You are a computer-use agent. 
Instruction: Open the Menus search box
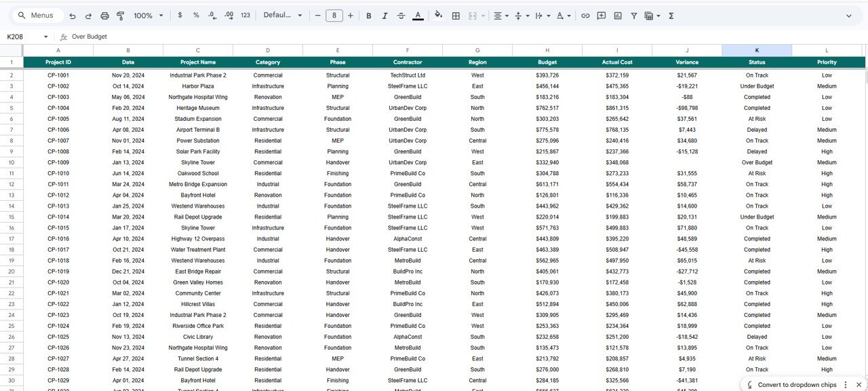pos(37,15)
